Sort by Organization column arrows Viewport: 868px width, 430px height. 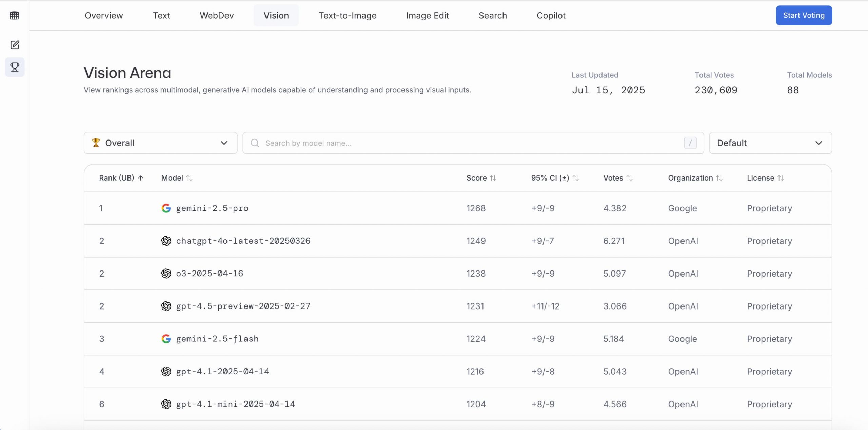coord(719,178)
